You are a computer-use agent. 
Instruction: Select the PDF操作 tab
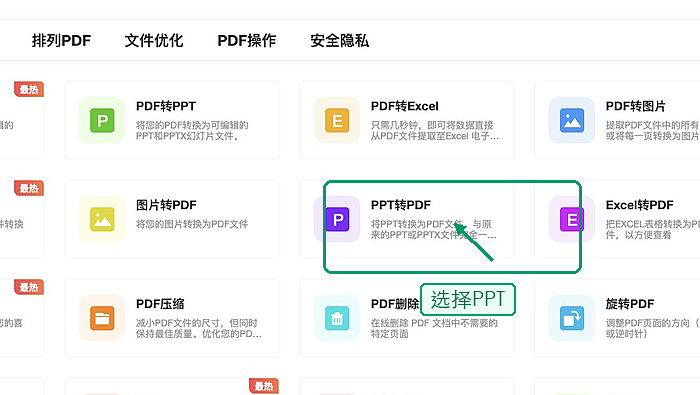pos(247,41)
